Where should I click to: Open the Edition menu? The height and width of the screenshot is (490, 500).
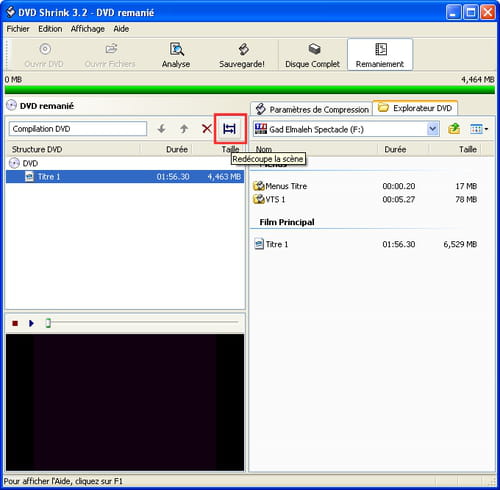pos(50,29)
